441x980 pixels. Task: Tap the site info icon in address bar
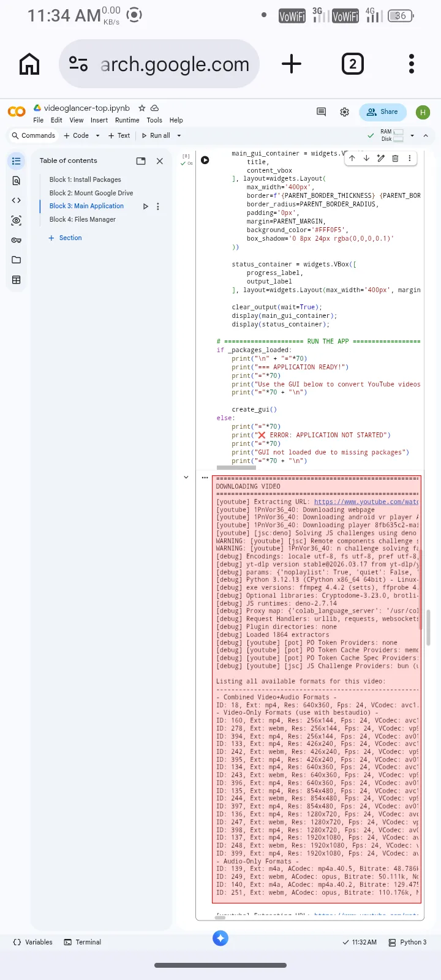78,64
